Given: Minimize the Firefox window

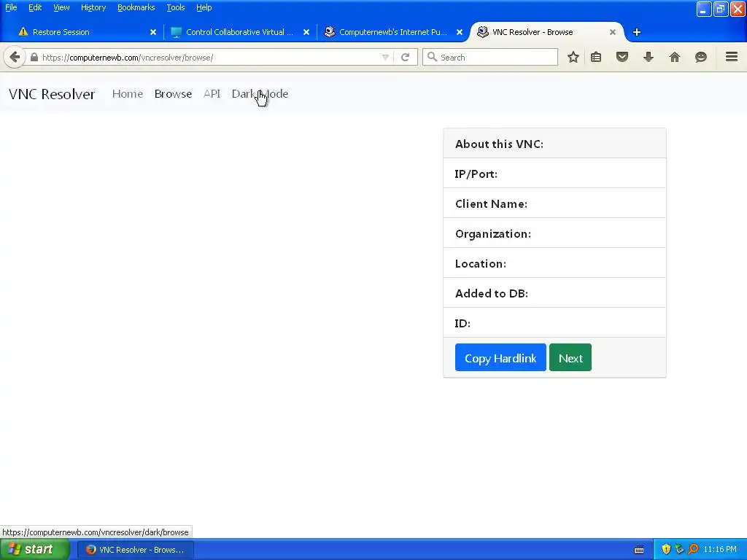Looking at the screenshot, I should [704, 9].
